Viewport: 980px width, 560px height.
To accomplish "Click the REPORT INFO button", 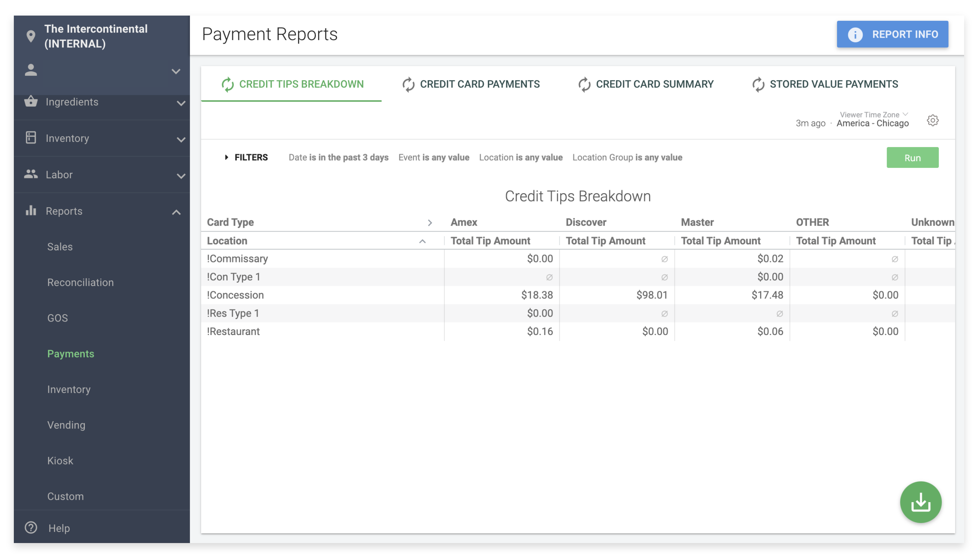I will point(893,34).
